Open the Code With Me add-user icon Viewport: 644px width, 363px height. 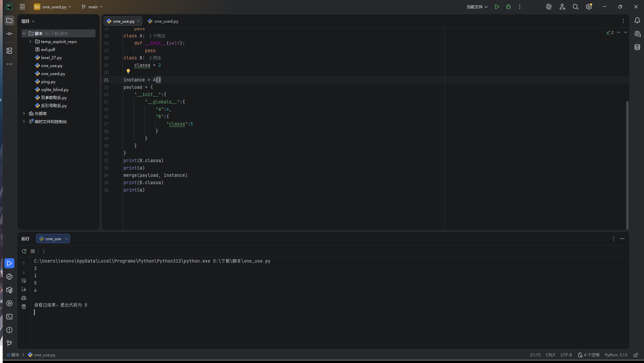(x=562, y=7)
